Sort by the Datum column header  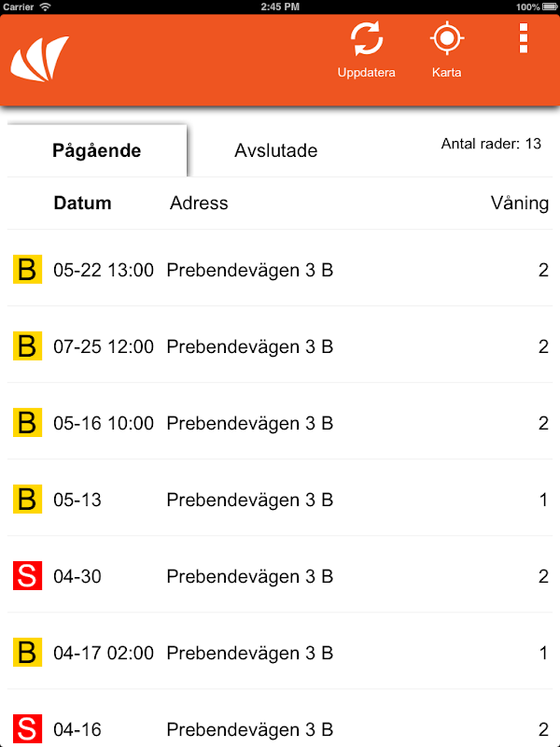tap(82, 203)
